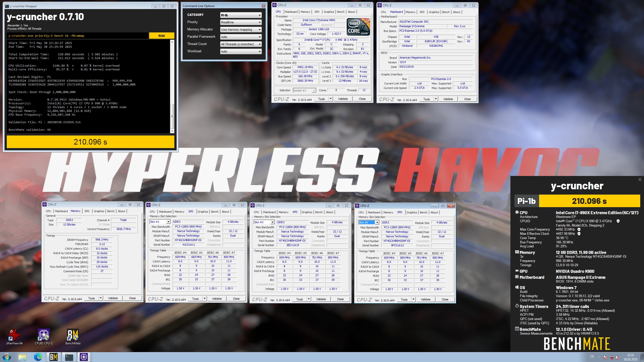Switch to BenchMate via its taskbar icon
644x362 pixels.
point(54,357)
